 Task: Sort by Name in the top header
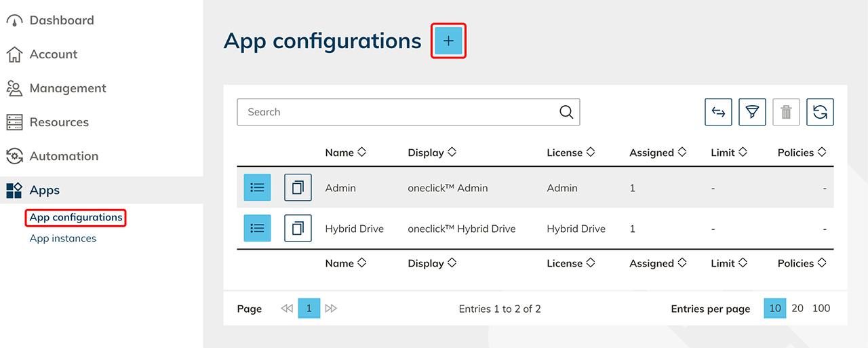coord(345,153)
